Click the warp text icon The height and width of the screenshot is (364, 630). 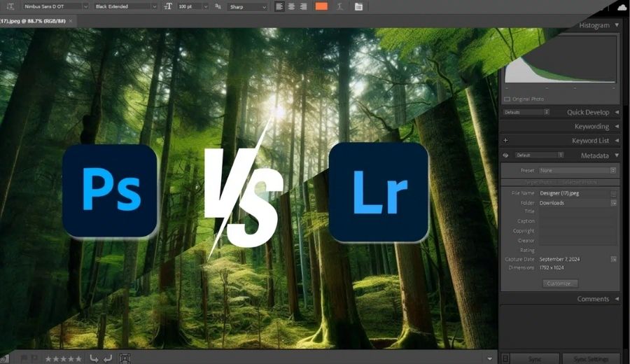340,6
